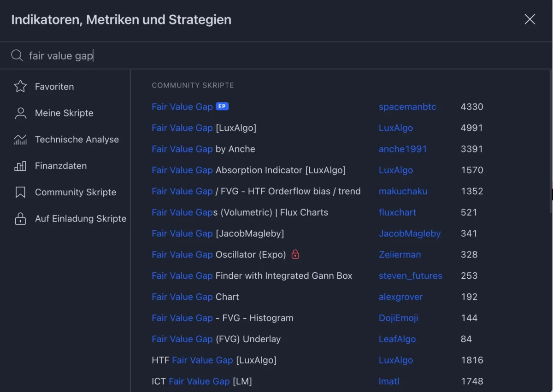Close the indicators dialog with the X
553x392 pixels.
point(529,19)
